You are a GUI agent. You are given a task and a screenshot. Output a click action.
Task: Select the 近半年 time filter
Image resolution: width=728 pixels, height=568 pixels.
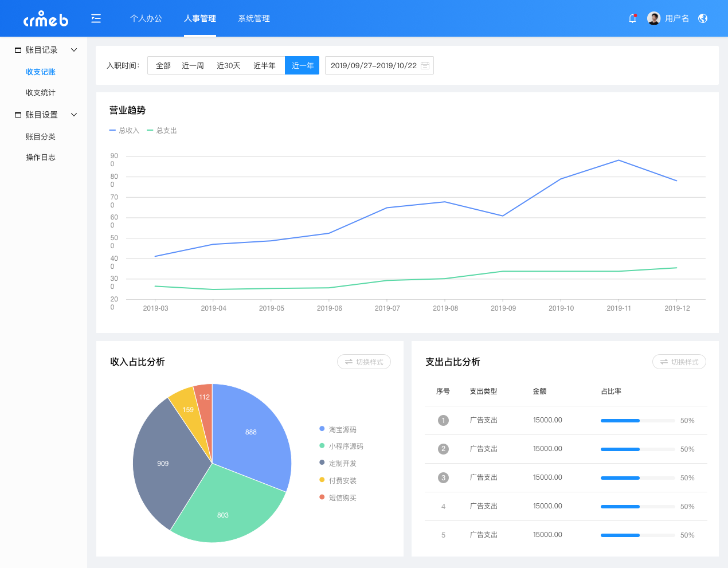tap(264, 66)
